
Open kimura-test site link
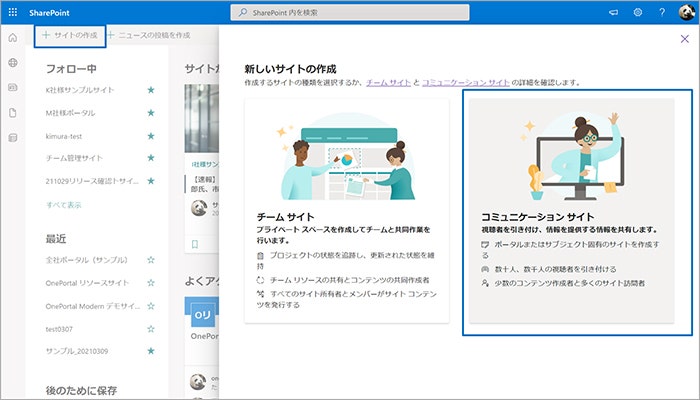[x=64, y=136]
